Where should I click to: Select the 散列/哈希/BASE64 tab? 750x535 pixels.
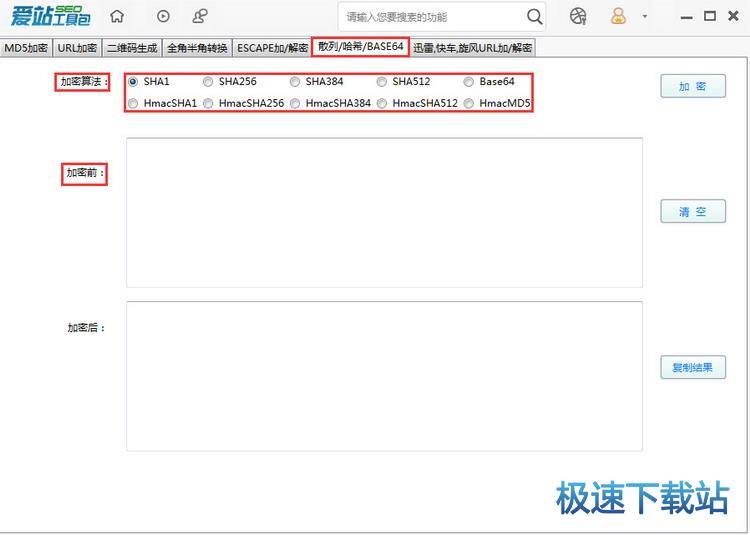pyautogui.click(x=361, y=47)
